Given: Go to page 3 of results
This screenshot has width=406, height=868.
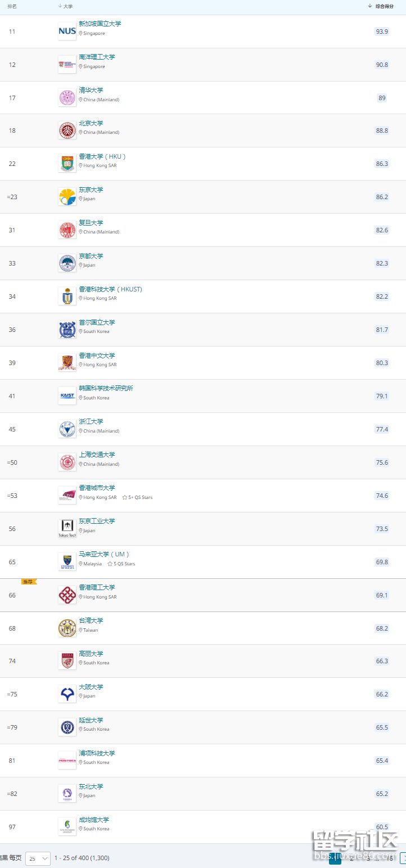Looking at the screenshot, I should point(368,858).
